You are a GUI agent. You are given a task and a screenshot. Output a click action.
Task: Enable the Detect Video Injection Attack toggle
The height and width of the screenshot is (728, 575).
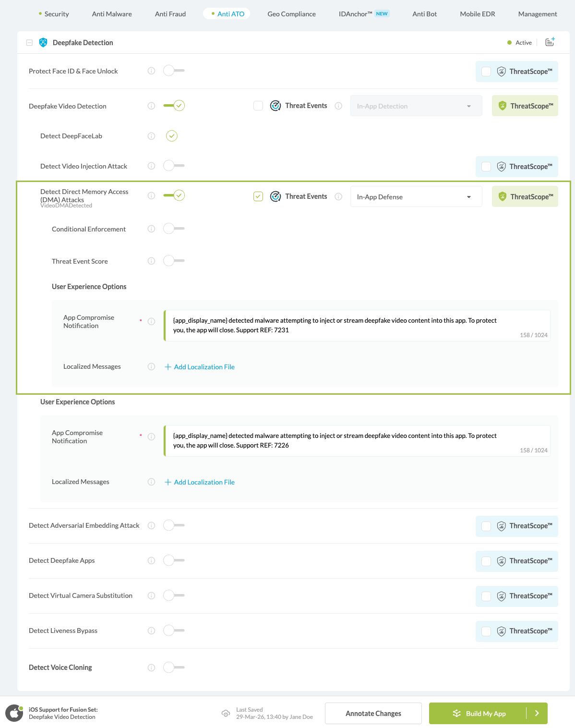coord(173,166)
